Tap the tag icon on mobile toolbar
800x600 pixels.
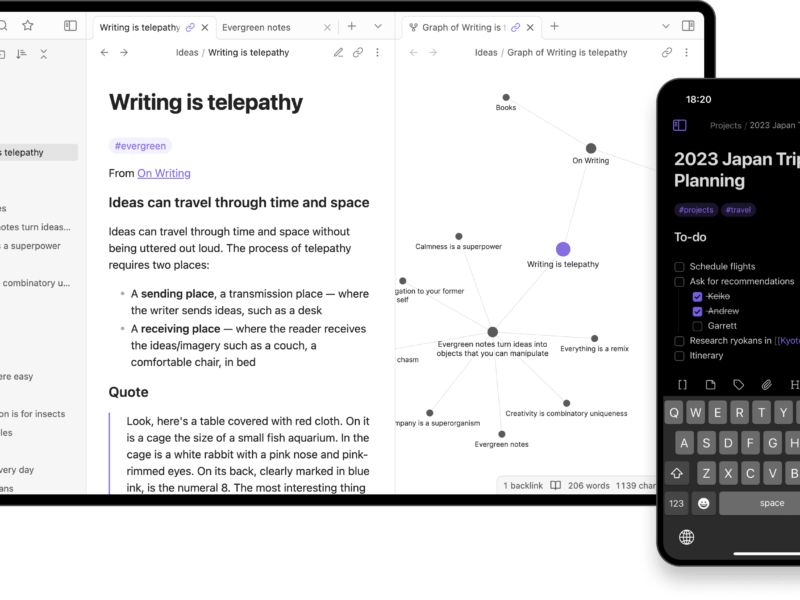[739, 384]
